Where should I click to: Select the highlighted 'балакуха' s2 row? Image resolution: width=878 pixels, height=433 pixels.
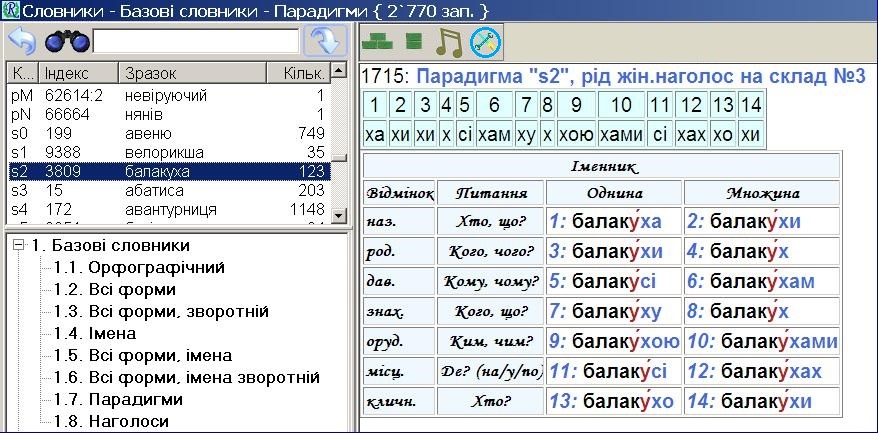point(169,171)
